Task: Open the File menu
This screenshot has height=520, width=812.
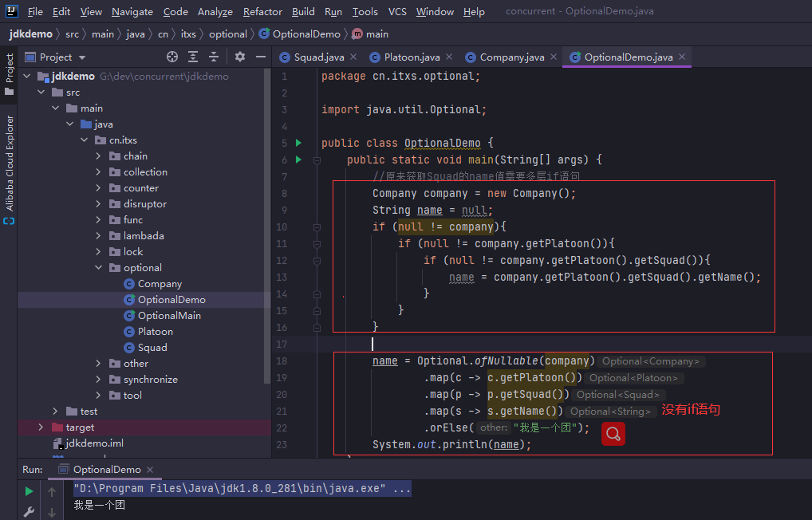Action: pyautogui.click(x=35, y=11)
